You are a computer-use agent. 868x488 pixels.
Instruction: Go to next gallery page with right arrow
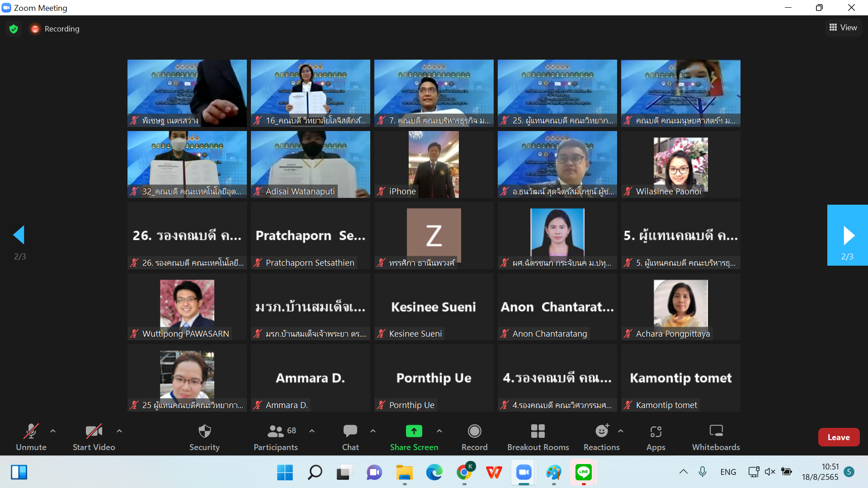click(x=847, y=235)
